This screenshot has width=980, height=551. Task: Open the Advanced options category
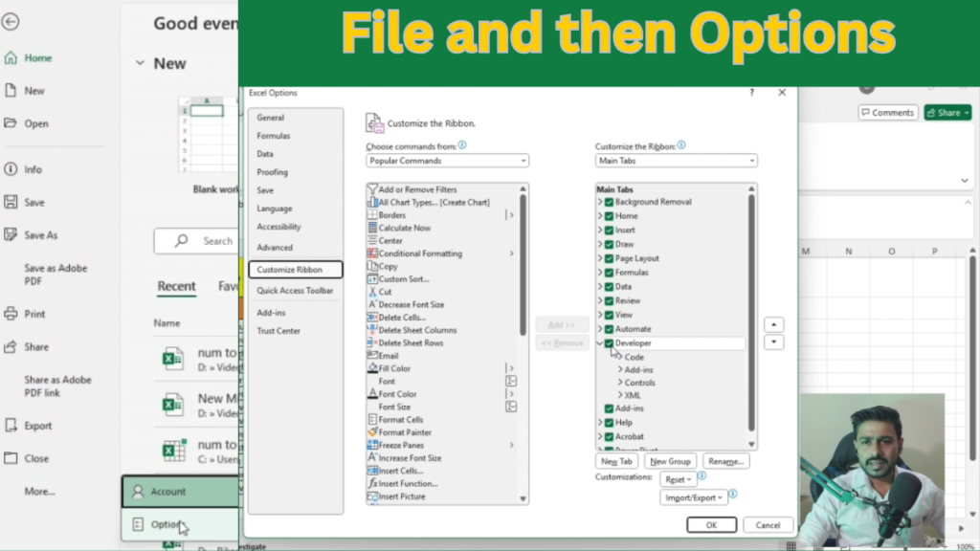coord(275,248)
